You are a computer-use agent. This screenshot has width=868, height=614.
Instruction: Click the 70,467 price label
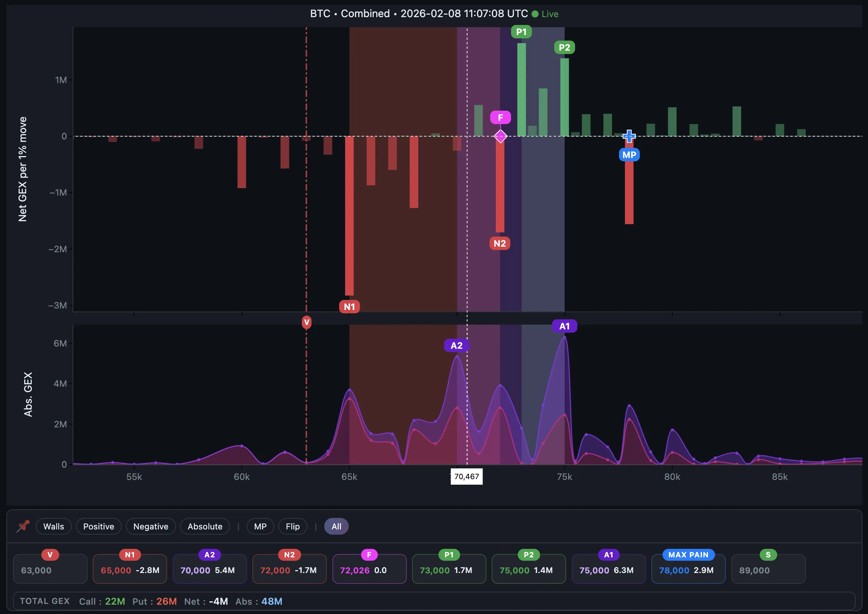click(466, 477)
